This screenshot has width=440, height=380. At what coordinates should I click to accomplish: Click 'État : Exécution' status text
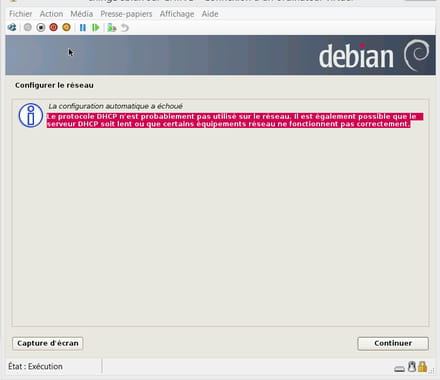[x=35, y=366]
